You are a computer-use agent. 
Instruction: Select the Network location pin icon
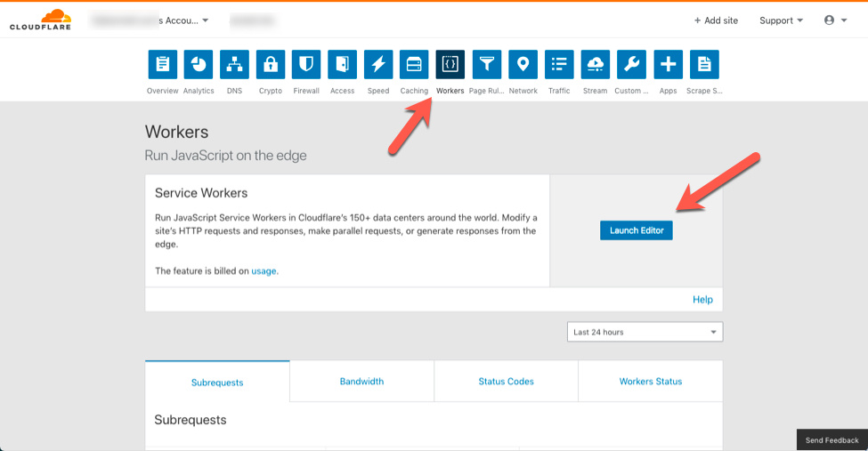[x=523, y=65]
